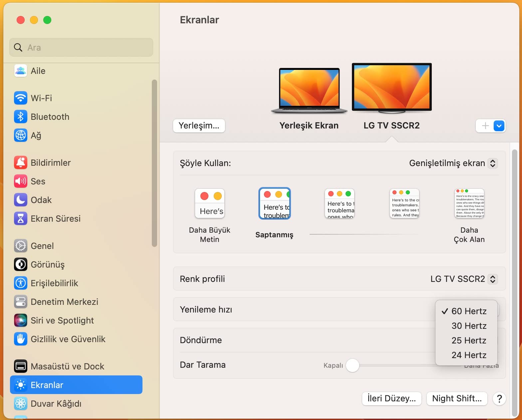The image size is (522, 420).
Task: Open Ses sound settings icon
Action: coord(21,181)
